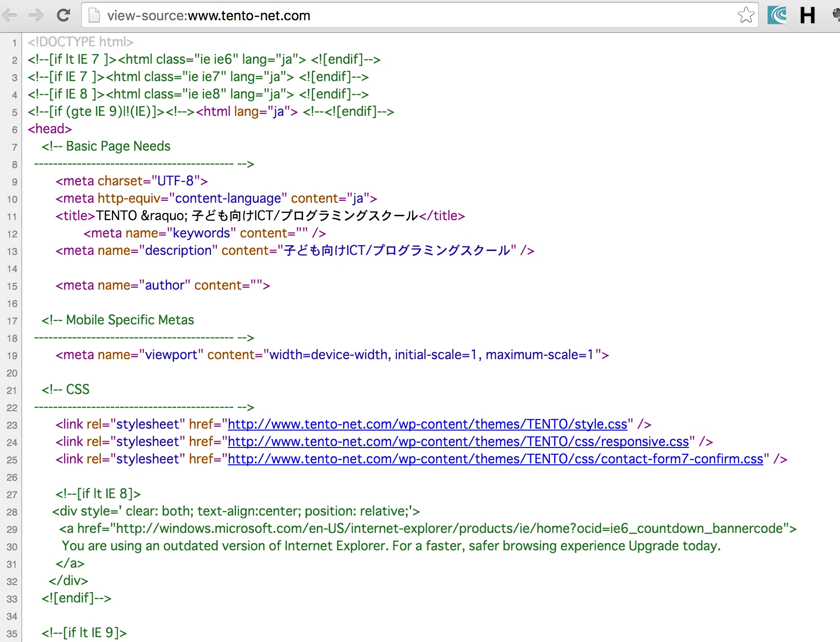Viewport: 840px width, 642px height.
Task: Reload the view-source page
Action: point(63,15)
